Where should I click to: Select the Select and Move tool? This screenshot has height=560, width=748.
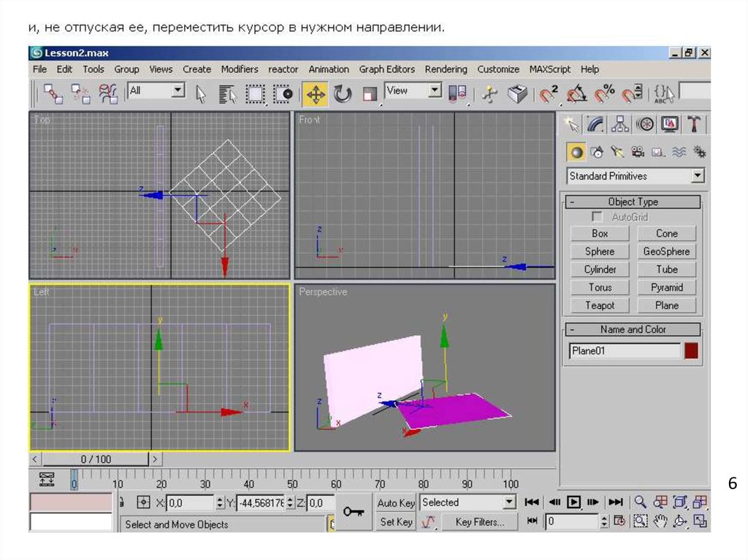(x=316, y=93)
